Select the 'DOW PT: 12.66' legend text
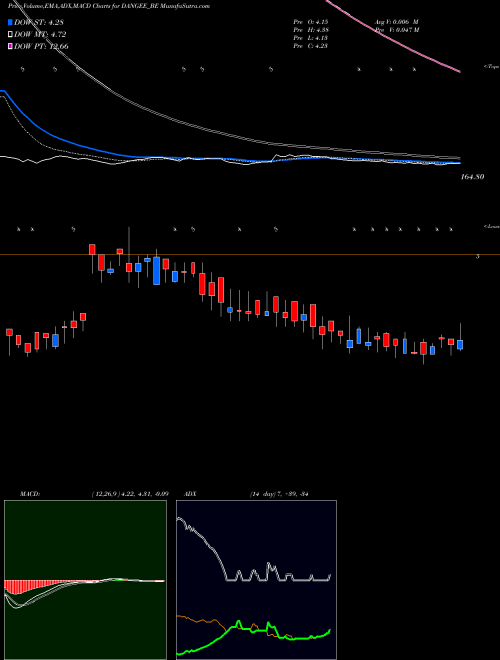Viewport: 500px width, 660px height. click(41, 46)
